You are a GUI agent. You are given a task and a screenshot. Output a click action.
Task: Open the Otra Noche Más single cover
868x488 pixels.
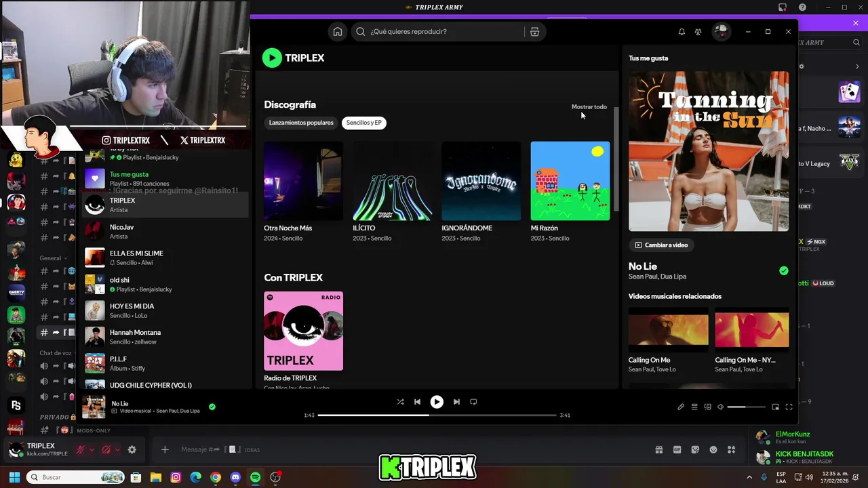point(303,181)
